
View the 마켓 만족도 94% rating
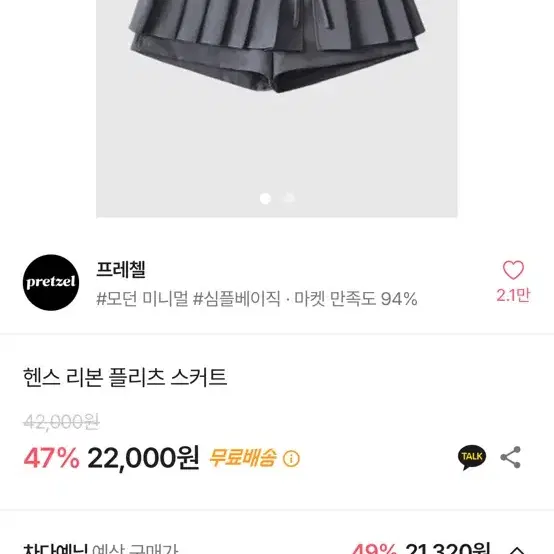pyautogui.click(x=356, y=299)
